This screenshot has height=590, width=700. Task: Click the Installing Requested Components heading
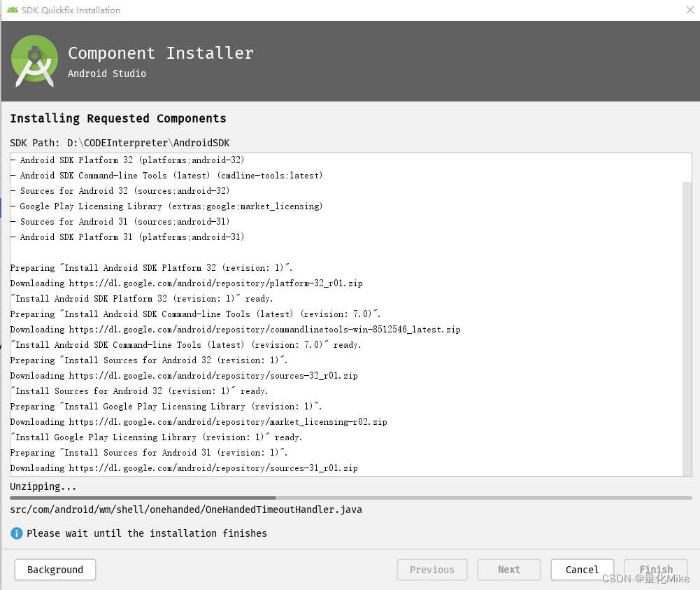coord(117,118)
